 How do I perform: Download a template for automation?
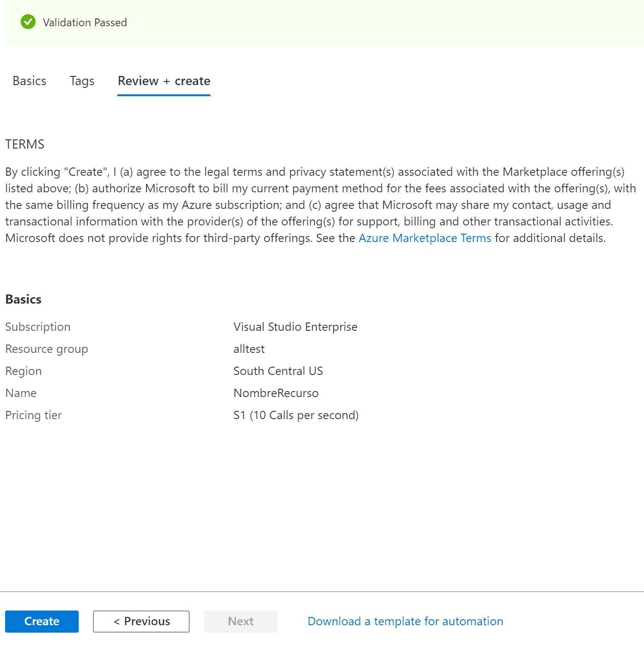click(406, 621)
